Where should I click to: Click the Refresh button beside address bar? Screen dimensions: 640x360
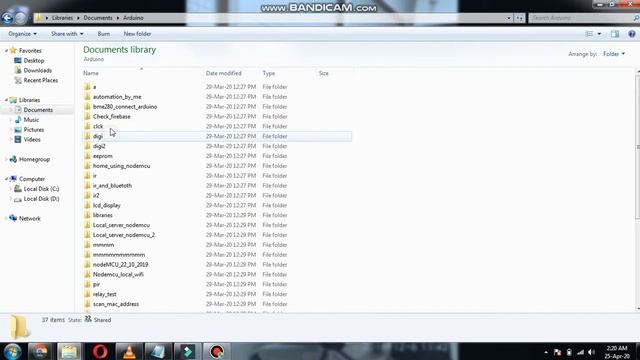tap(519, 18)
